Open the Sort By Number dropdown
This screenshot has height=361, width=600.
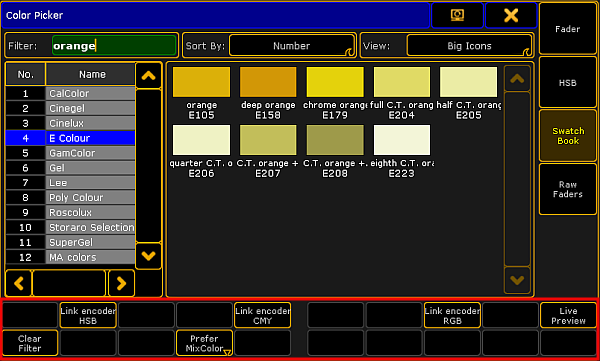292,46
